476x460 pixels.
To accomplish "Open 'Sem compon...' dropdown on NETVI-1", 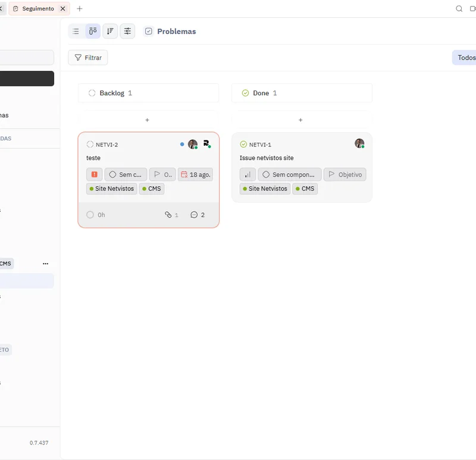I will pos(290,174).
